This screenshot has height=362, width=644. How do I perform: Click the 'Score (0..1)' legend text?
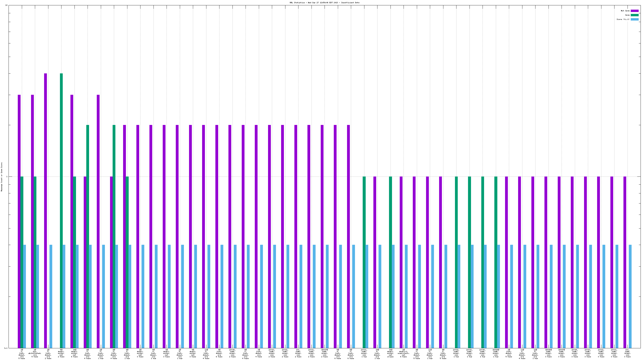[623, 19]
